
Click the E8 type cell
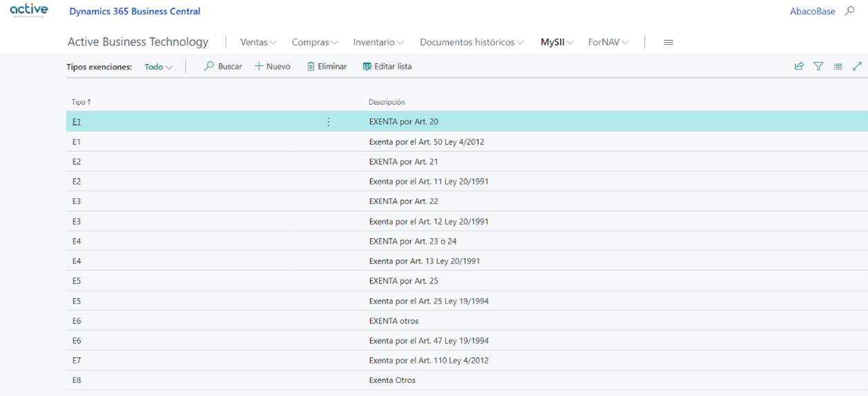click(77, 380)
